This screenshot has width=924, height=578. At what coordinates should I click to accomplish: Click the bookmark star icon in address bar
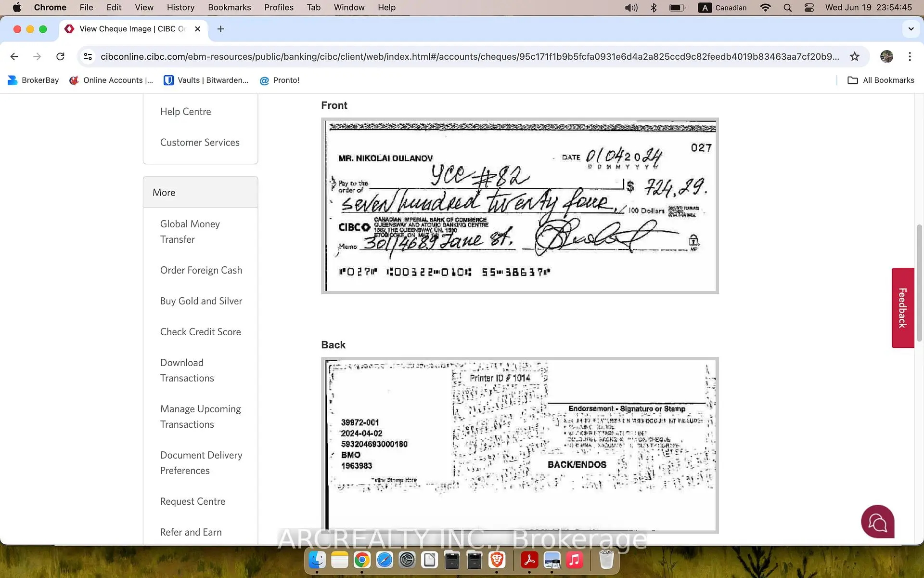(x=854, y=57)
